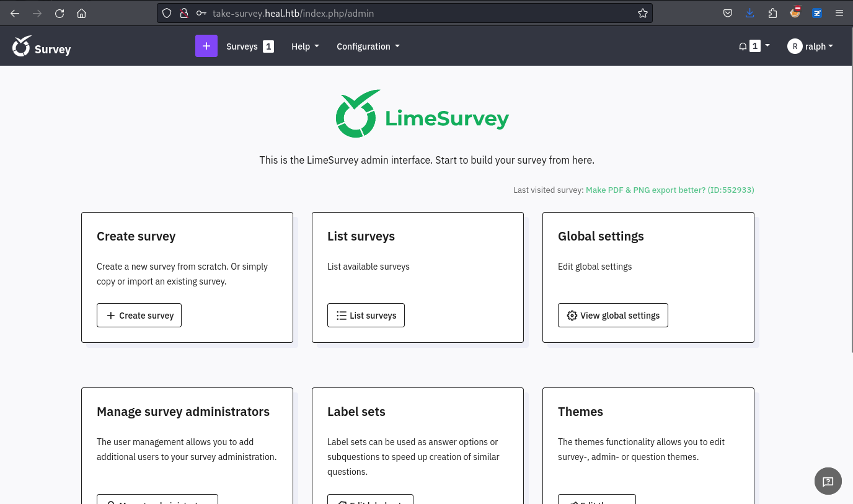Open the feedback chat bubble button
This screenshot has height=504, width=853.
828,481
